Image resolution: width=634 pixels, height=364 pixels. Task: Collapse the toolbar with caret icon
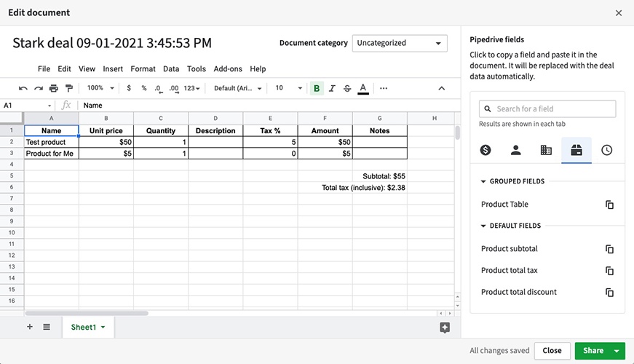click(442, 88)
